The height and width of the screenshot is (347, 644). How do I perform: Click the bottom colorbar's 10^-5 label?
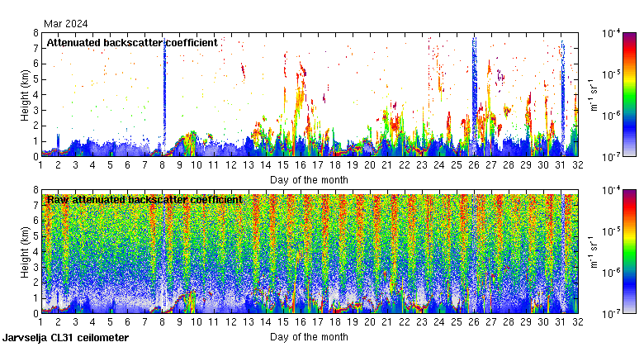[x=611, y=231]
